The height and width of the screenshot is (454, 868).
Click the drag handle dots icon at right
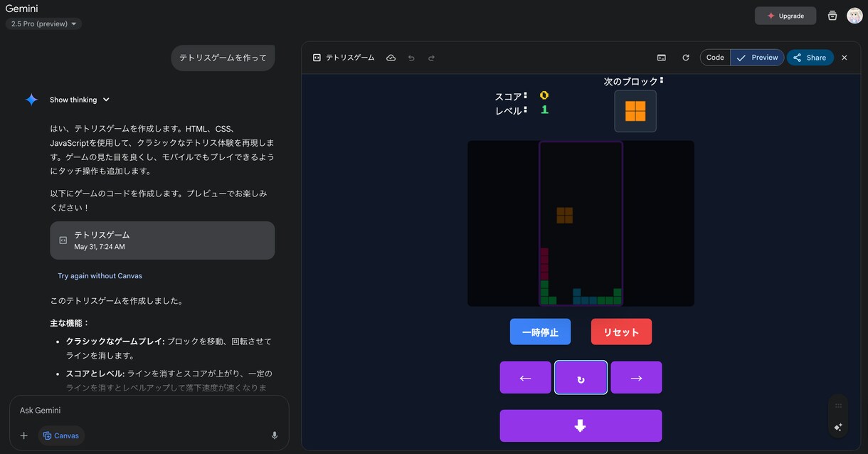coord(838,406)
